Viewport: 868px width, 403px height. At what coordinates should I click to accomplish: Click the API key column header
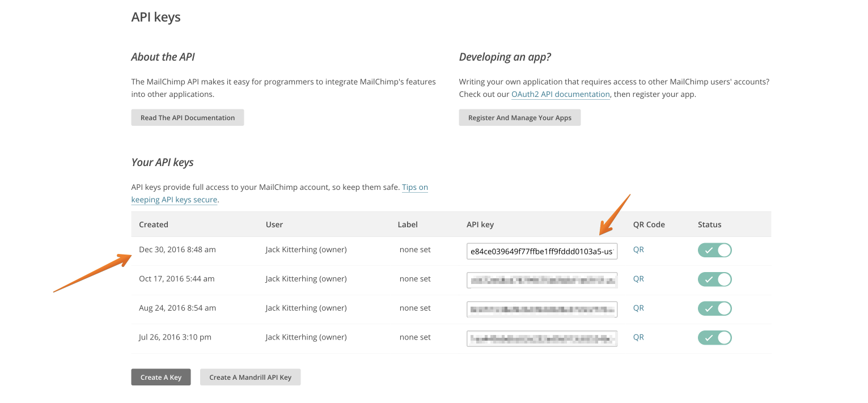pos(480,224)
